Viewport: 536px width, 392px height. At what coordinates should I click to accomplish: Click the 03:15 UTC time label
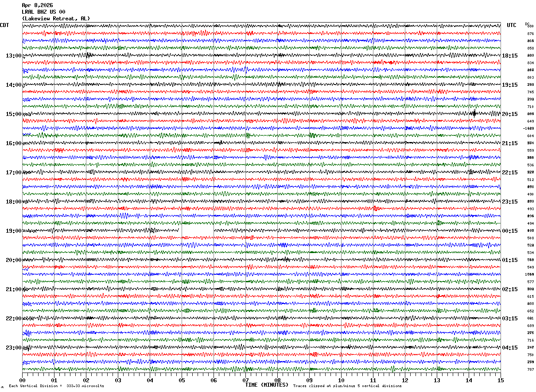tap(510, 319)
